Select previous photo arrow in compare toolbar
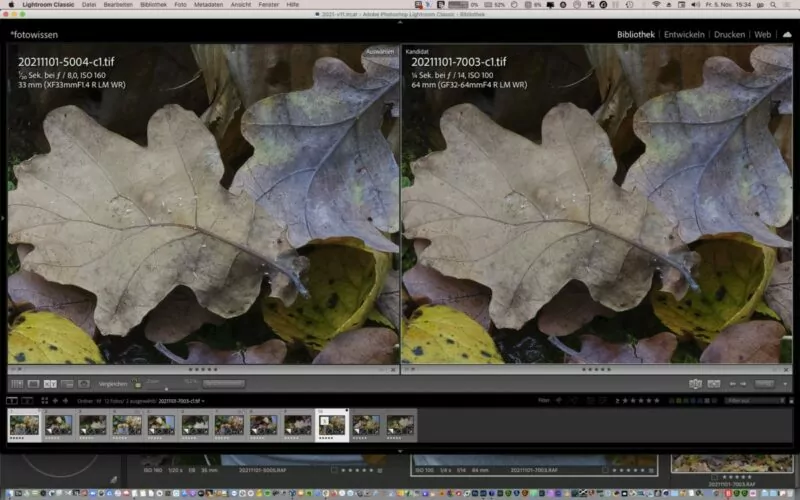Viewport: 800px width, 500px height. [x=732, y=384]
